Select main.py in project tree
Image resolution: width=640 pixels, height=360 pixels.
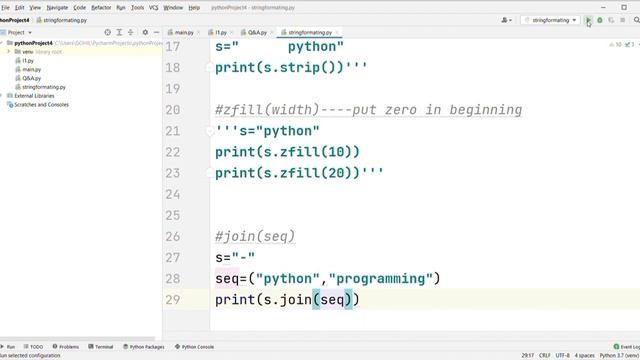tap(31, 69)
